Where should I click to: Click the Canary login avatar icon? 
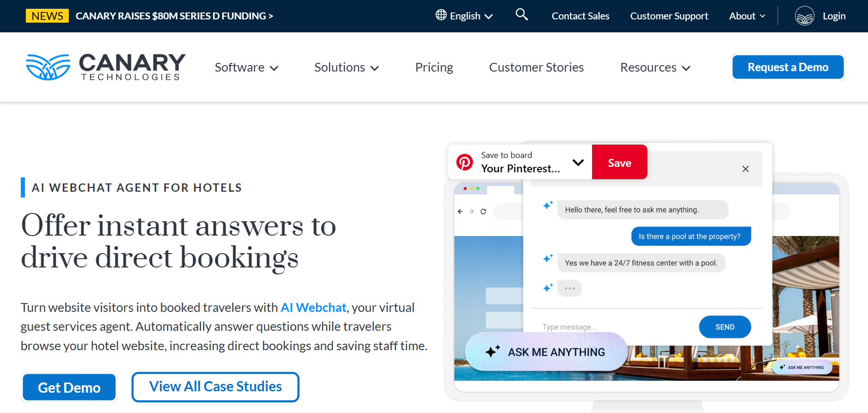click(804, 16)
